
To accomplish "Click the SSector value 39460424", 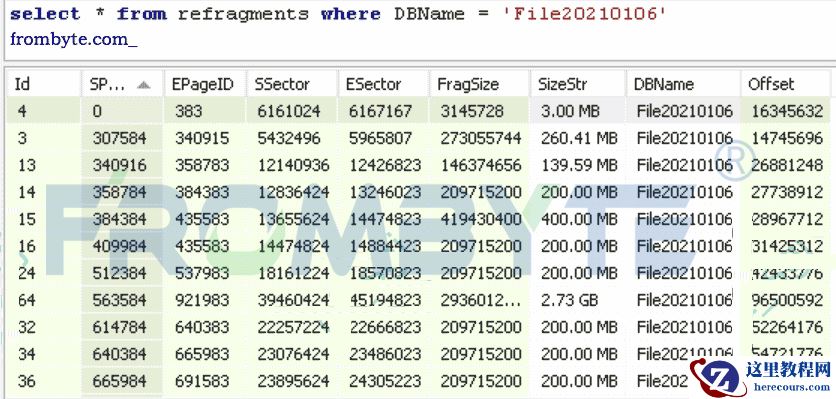I will [x=294, y=300].
